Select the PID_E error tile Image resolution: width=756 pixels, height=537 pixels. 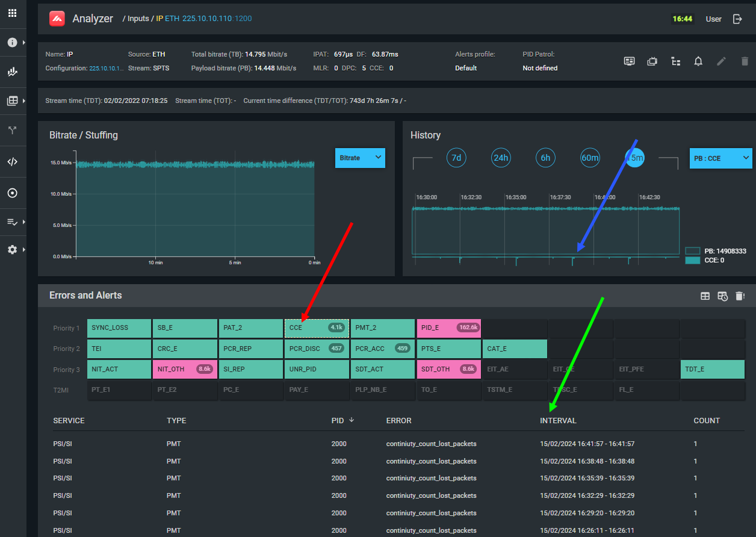point(448,328)
